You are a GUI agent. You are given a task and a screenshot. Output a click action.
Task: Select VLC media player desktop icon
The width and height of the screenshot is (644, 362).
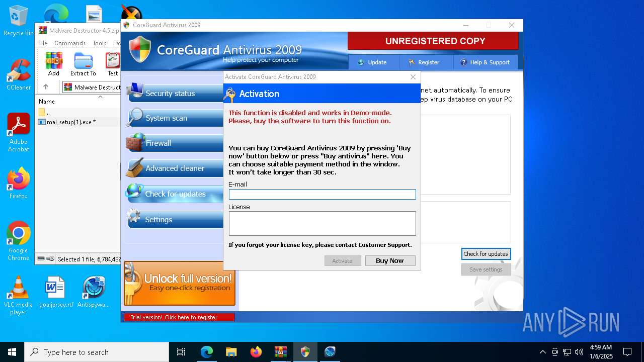click(18, 296)
